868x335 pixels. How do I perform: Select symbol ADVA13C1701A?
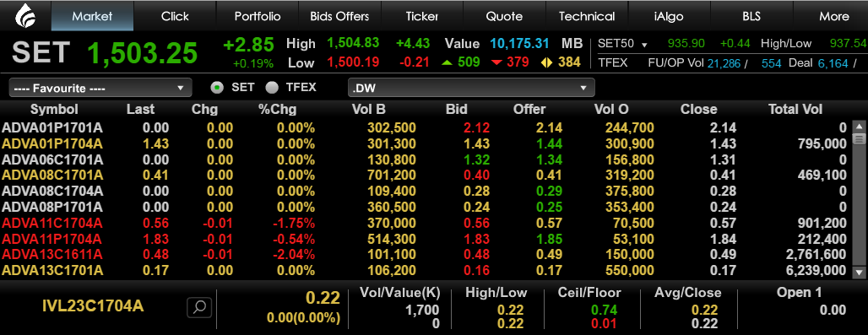point(52,271)
